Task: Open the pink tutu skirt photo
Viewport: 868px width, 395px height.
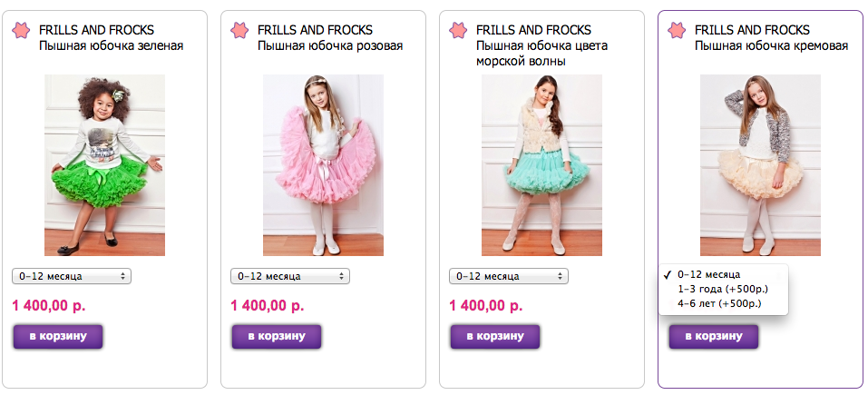Action: 323,165
